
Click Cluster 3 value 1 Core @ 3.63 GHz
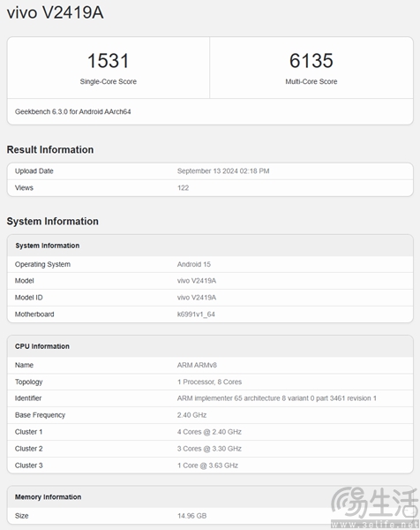pos(207,466)
